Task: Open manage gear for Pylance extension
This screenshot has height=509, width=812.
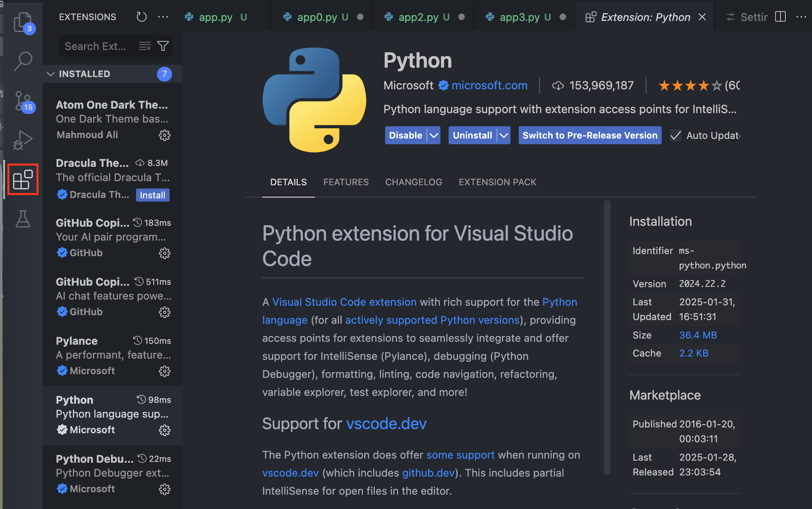Action: 165,371
